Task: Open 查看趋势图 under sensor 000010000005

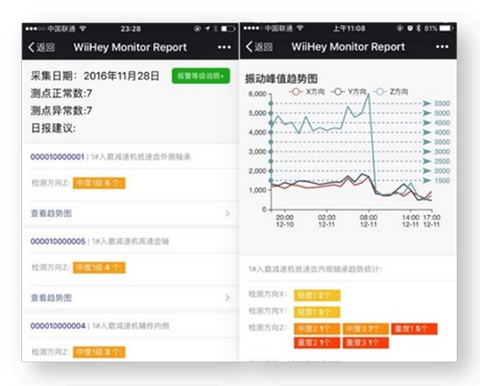Action: click(x=51, y=298)
